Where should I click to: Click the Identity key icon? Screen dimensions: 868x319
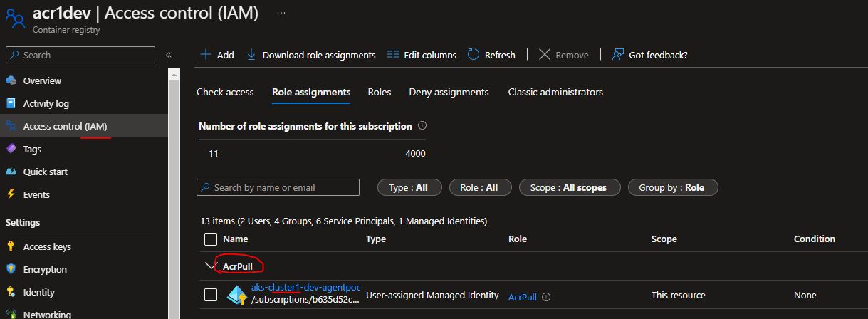point(11,292)
